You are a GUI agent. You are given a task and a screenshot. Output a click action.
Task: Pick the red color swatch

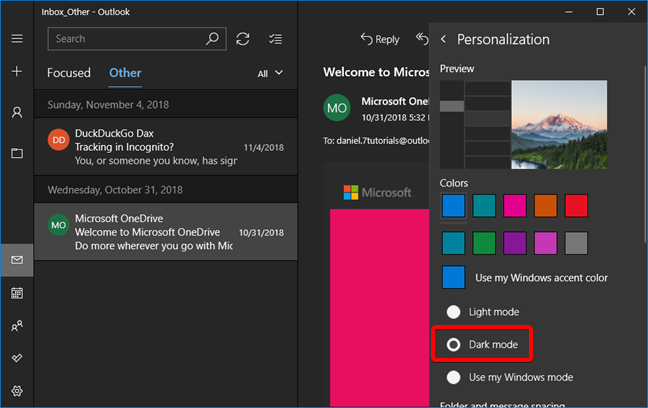click(576, 205)
